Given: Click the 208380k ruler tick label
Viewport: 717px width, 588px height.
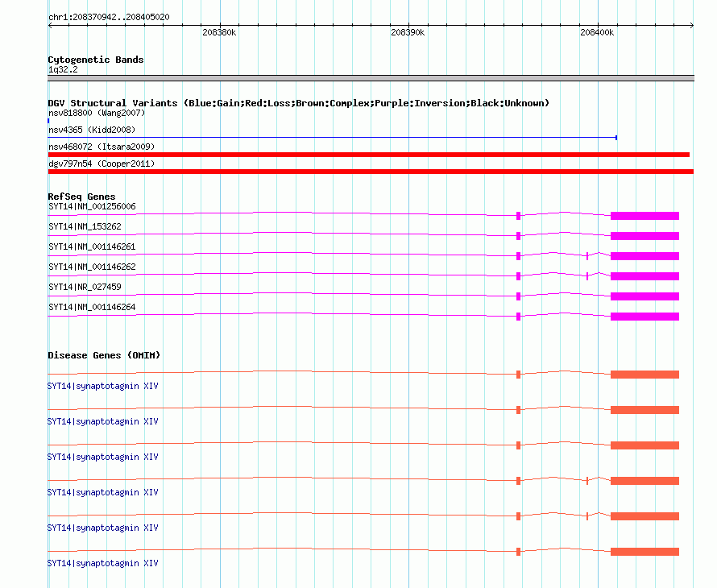Looking at the screenshot, I should click(219, 32).
